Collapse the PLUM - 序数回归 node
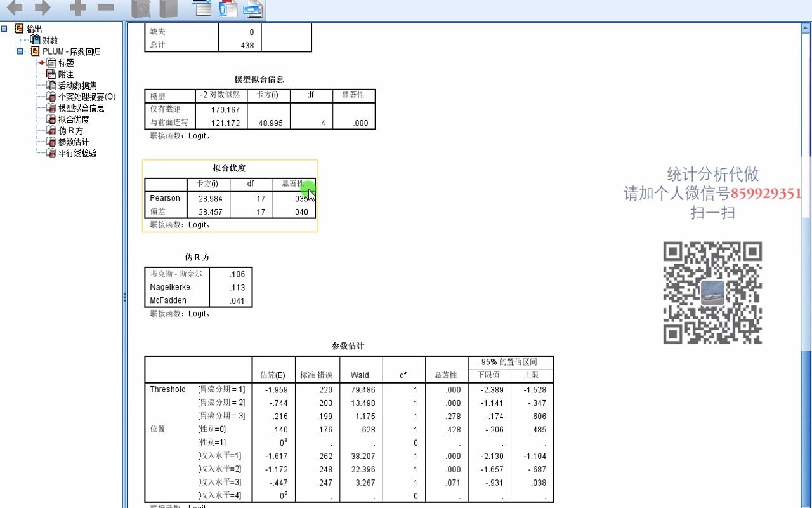The width and height of the screenshot is (812, 508). pyautogui.click(x=20, y=51)
